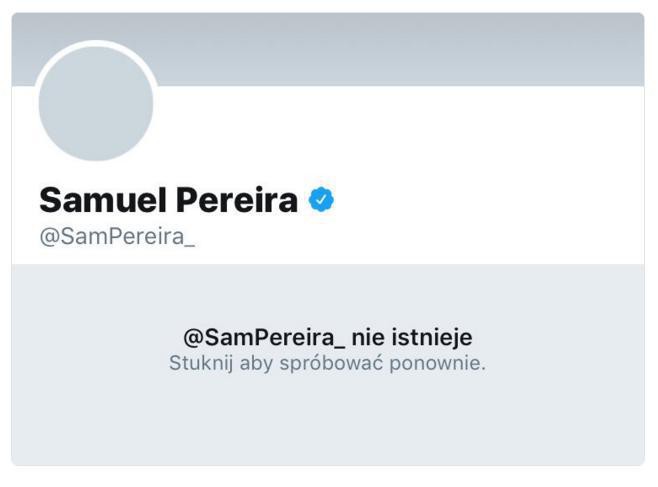Click the blue verified badge

(321, 200)
